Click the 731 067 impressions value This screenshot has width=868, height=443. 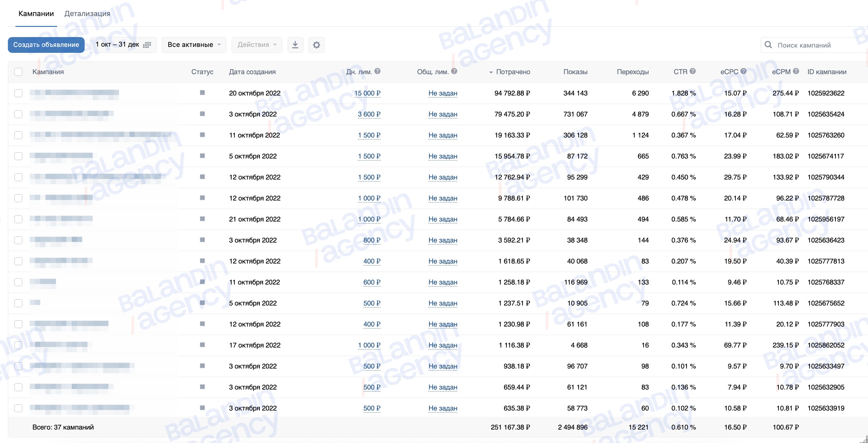575,114
